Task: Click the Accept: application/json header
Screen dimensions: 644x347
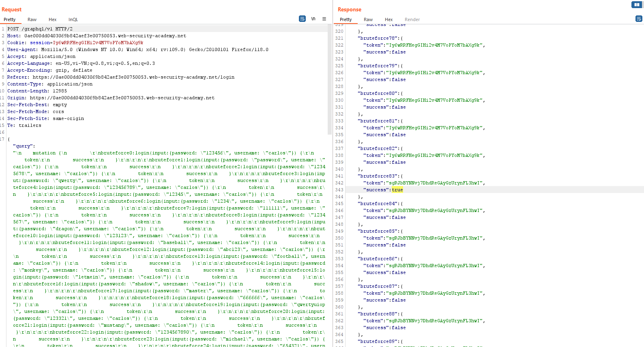Action: (x=41, y=56)
